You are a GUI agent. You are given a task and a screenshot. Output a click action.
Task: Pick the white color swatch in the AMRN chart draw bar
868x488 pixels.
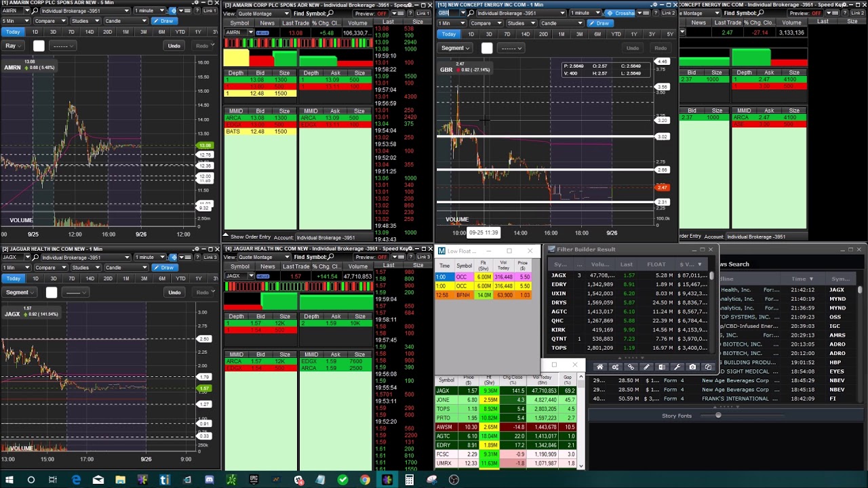point(39,45)
